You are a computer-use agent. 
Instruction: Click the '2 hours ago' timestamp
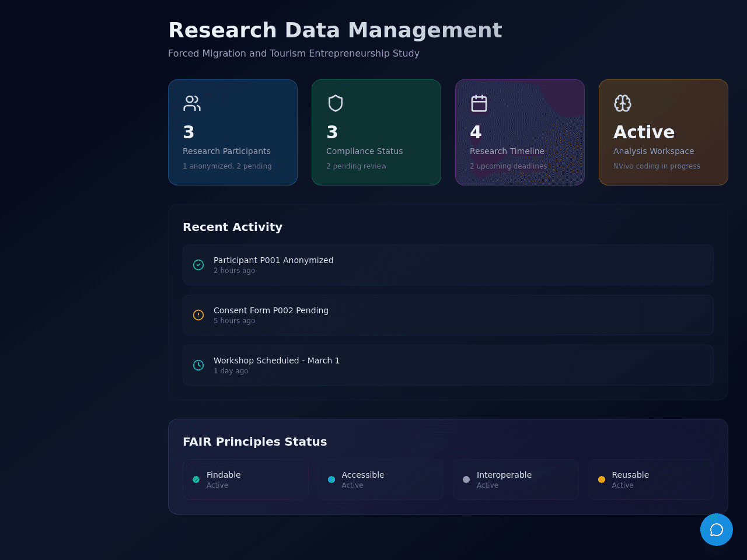pos(234,271)
